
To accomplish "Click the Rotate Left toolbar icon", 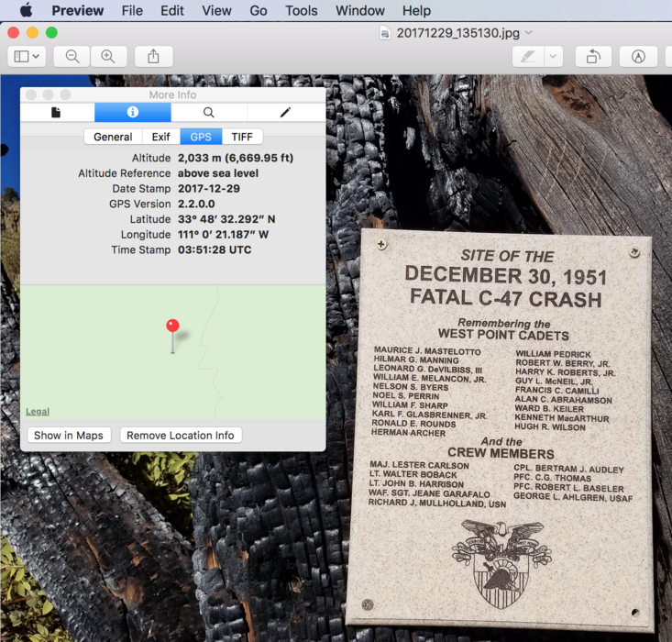I will pyautogui.click(x=593, y=57).
